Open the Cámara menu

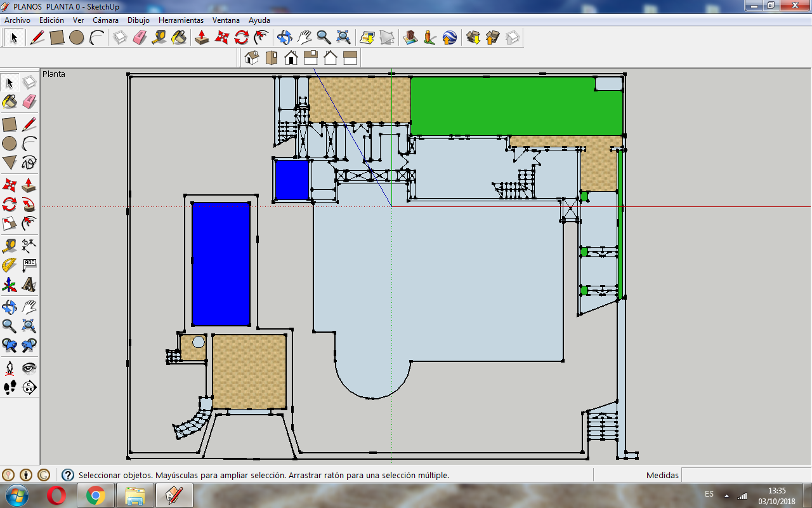[105, 20]
